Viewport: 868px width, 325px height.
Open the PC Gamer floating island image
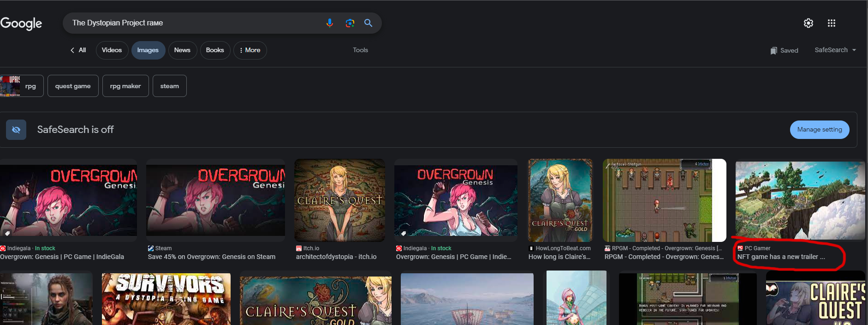tap(800, 200)
